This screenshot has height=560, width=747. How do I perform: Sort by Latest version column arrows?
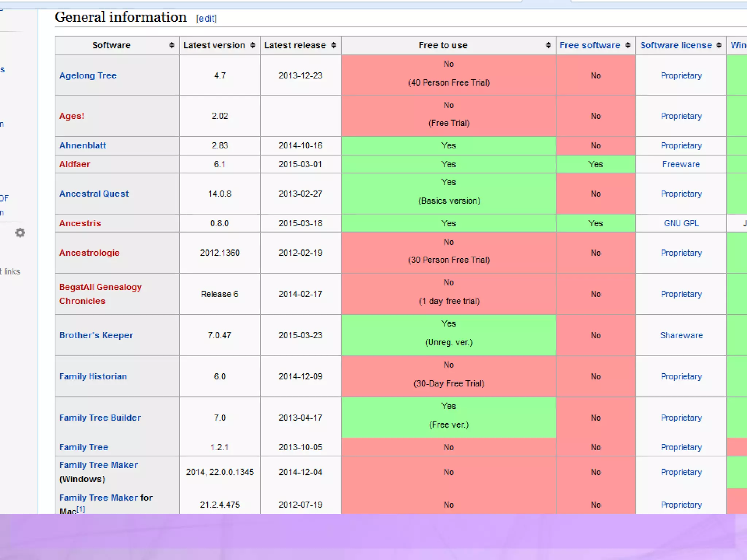tap(252, 45)
